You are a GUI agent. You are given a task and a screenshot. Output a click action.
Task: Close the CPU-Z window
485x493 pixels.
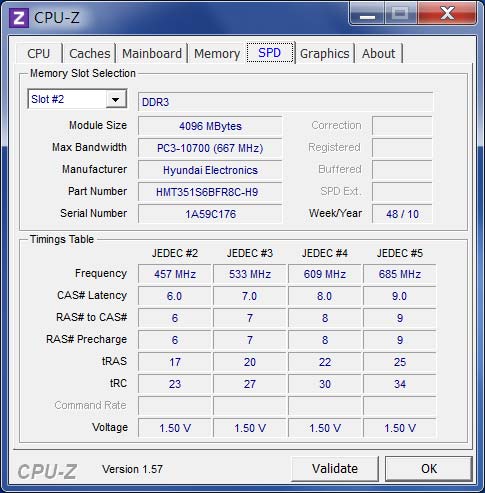(x=447, y=13)
